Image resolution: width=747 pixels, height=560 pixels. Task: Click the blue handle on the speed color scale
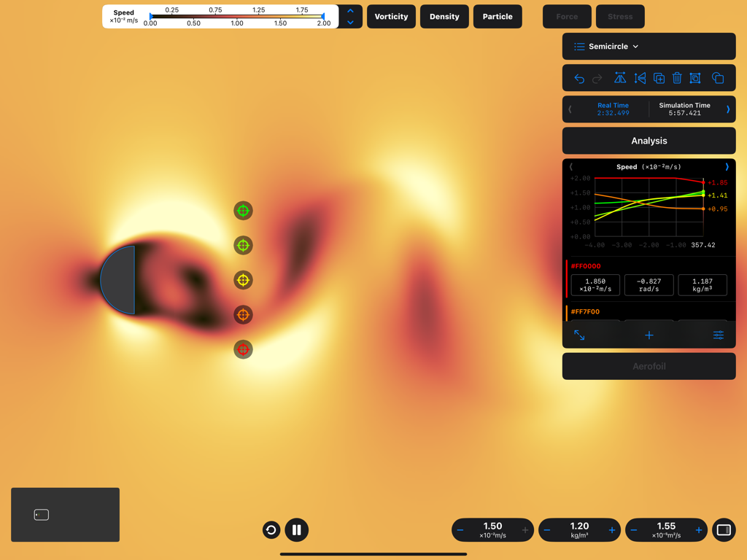click(x=323, y=16)
